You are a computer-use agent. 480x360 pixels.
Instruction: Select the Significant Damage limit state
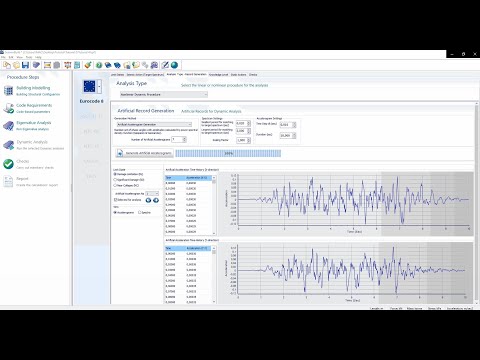click(129, 180)
